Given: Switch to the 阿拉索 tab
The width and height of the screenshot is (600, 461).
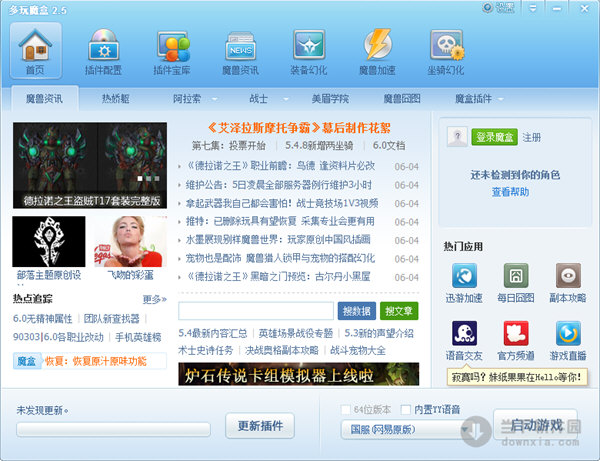Looking at the screenshot, I should click(187, 99).
